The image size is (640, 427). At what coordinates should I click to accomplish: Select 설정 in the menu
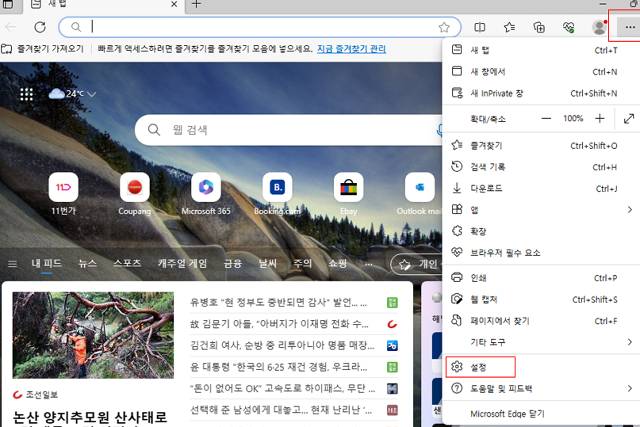(480, 367)
